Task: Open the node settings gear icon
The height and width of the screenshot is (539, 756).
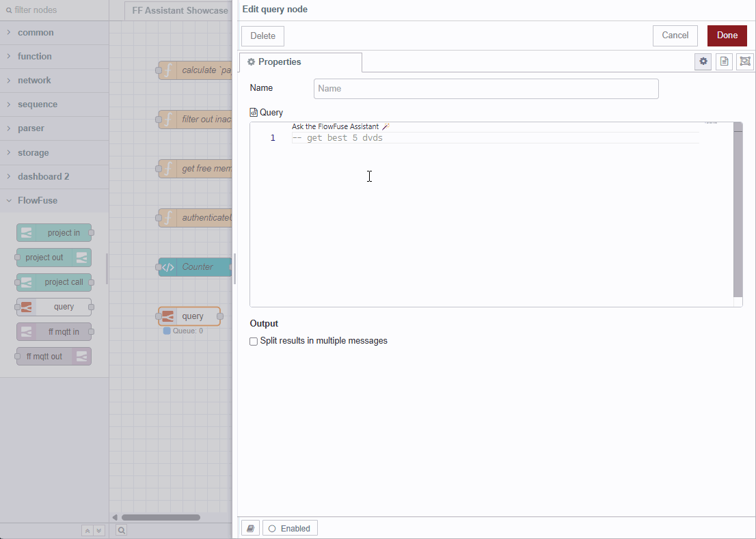Action: [703, 61]
